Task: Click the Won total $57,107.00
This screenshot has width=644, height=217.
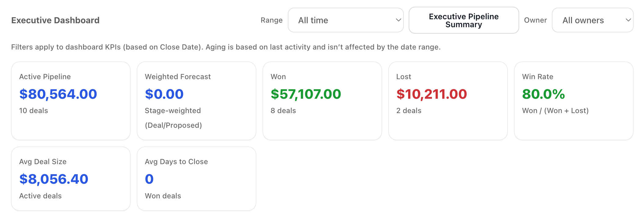Action: pyautogui.click(x=306, y=94)
